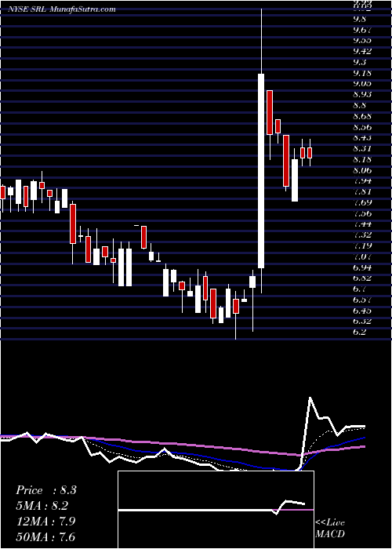Click the 7.44 price axis label
Viewport: 392px width, 549px height.
[362, 224]
